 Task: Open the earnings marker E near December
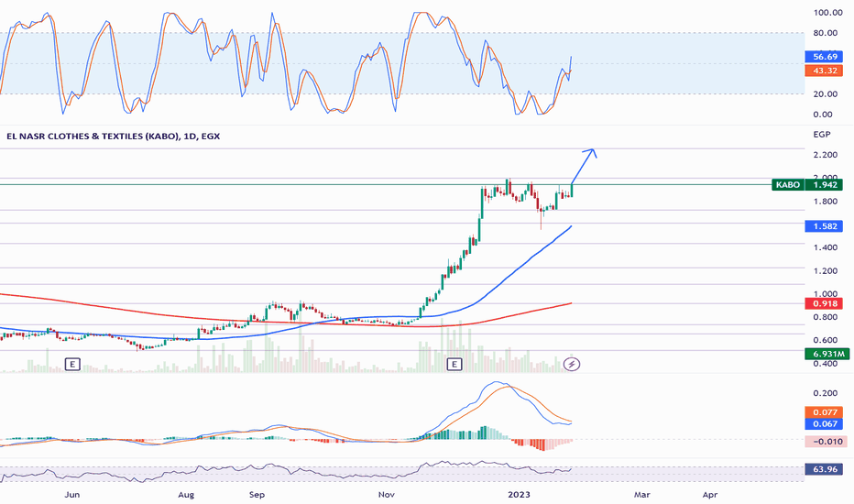pos(454,364)
